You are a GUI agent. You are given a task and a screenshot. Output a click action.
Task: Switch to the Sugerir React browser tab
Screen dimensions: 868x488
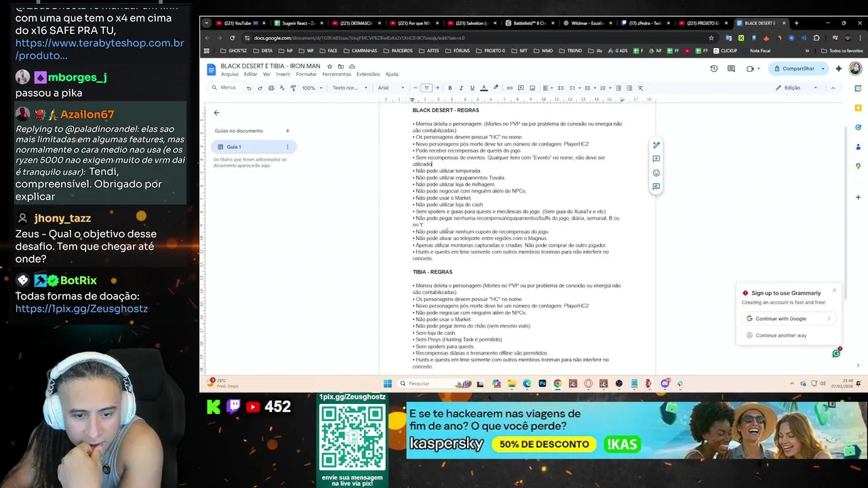(298, 23)
